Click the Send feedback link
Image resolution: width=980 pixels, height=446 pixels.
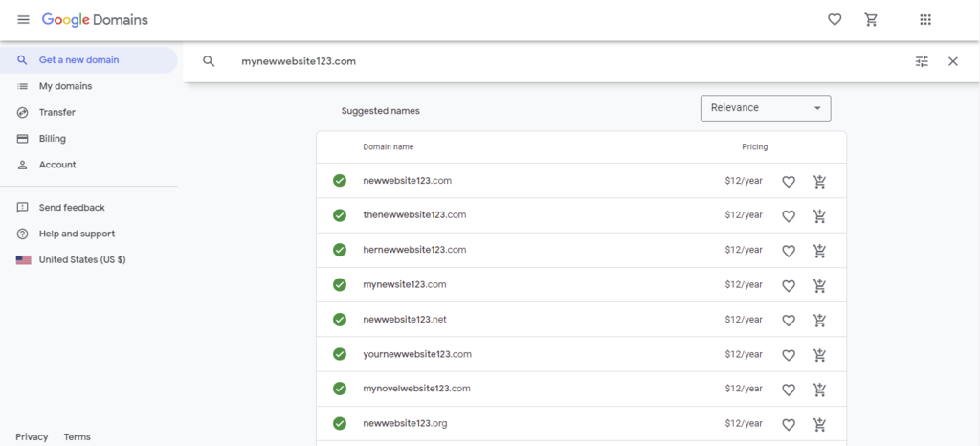coord(72,208)
